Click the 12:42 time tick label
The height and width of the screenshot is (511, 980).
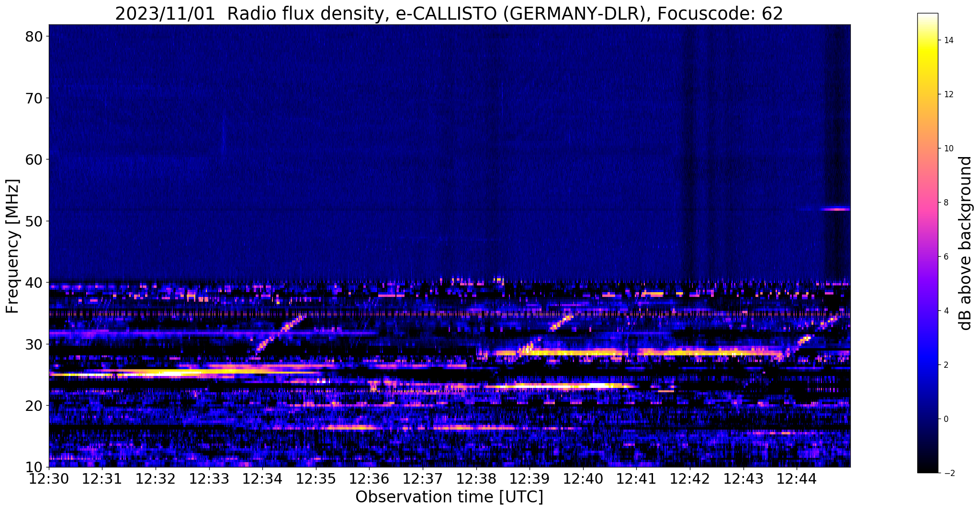point(690,478)
